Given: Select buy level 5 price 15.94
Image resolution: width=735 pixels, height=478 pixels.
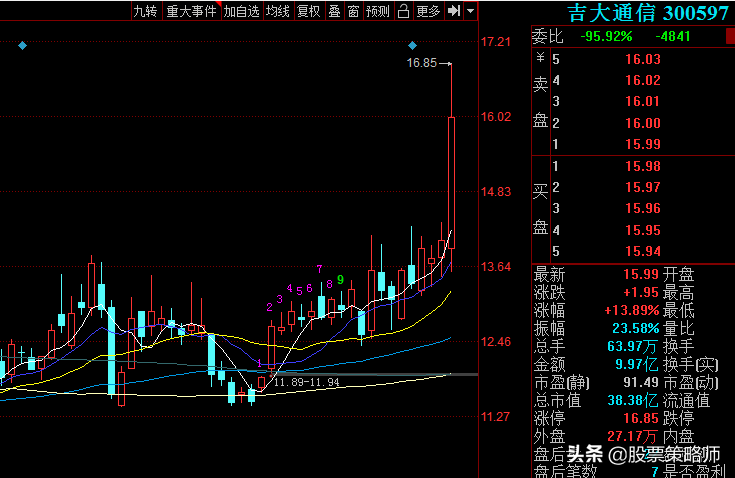Looking at the screenshot, I should click(x=643, y=251).
